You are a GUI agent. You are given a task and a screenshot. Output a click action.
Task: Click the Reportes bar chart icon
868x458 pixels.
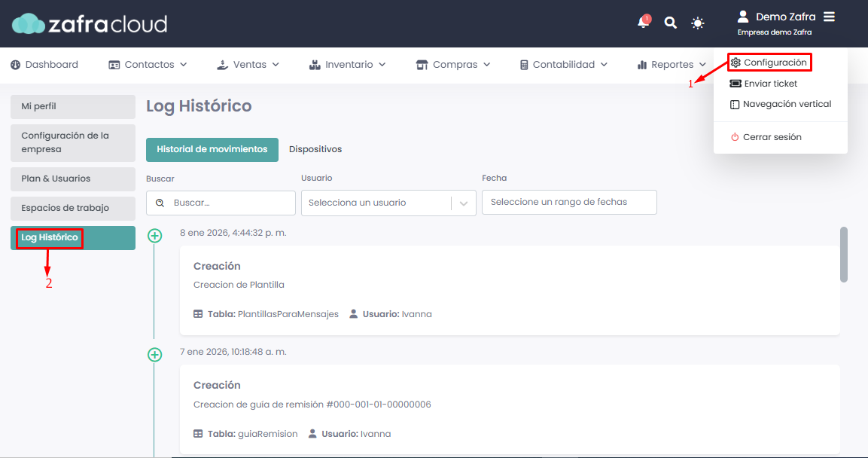(642, 65)
